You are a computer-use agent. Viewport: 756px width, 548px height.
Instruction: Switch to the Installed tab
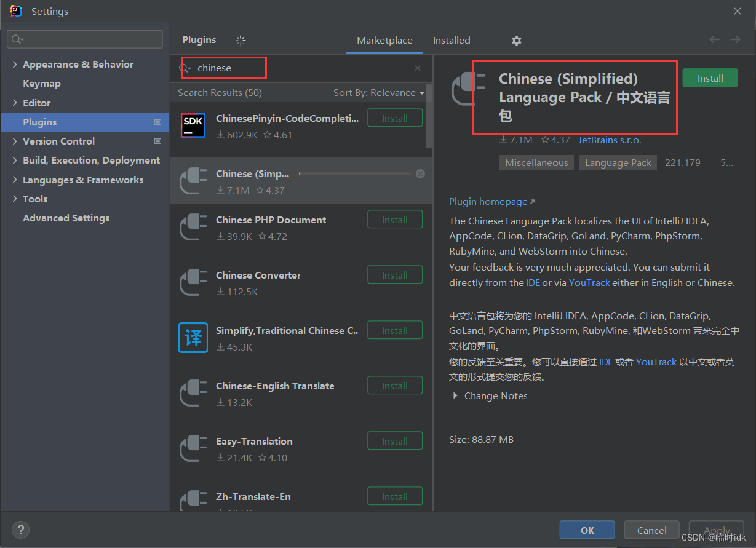(452, 41)
